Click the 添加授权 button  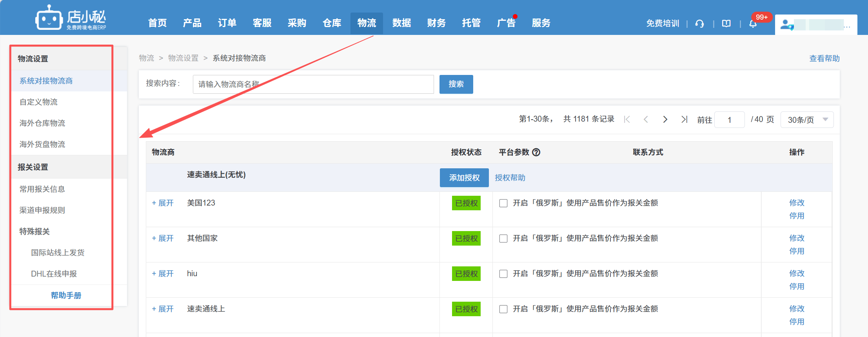tap(464, 178)
